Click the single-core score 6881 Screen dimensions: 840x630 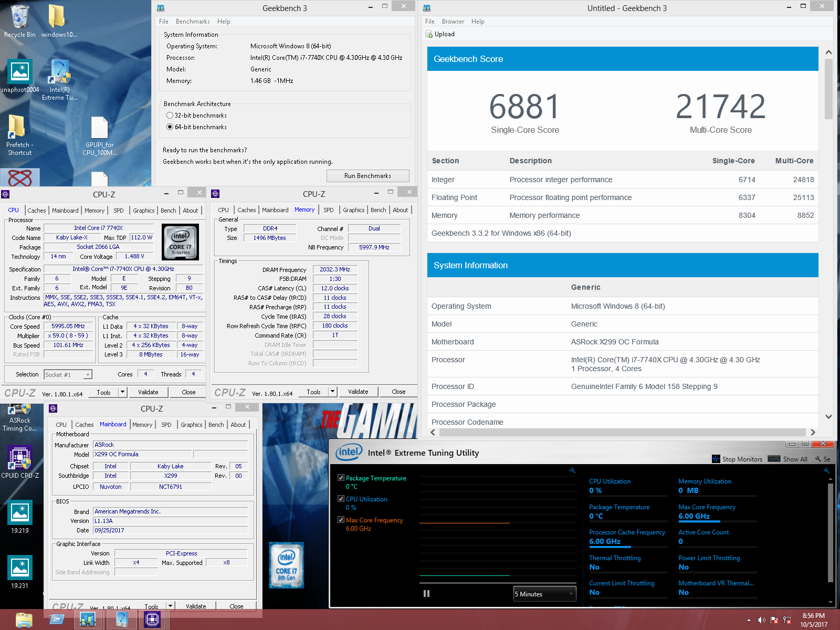coord(524,107)
